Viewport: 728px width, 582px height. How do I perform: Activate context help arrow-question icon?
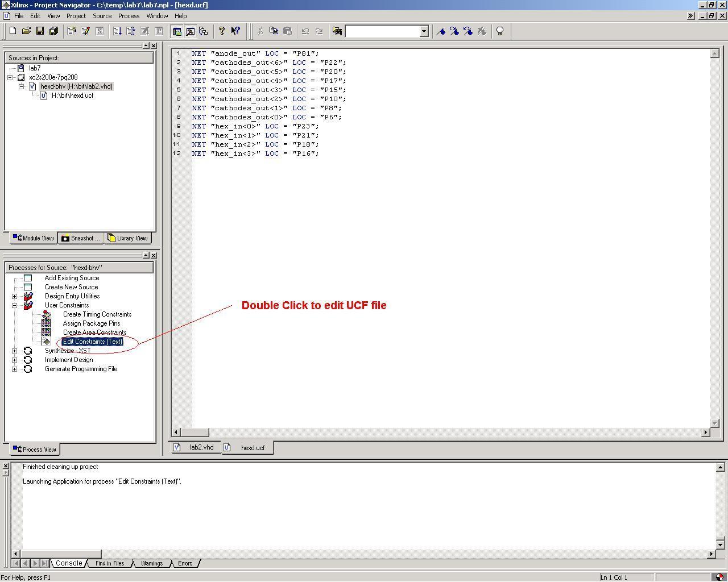[235, 31]
